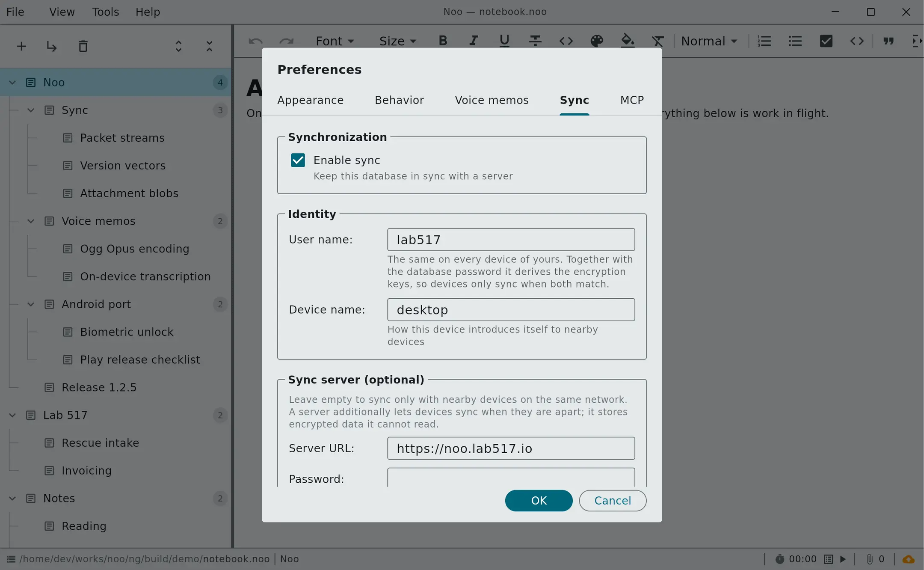Click the menu icon beside the file path
Screen dimensions: 924x570
(11, 559)
